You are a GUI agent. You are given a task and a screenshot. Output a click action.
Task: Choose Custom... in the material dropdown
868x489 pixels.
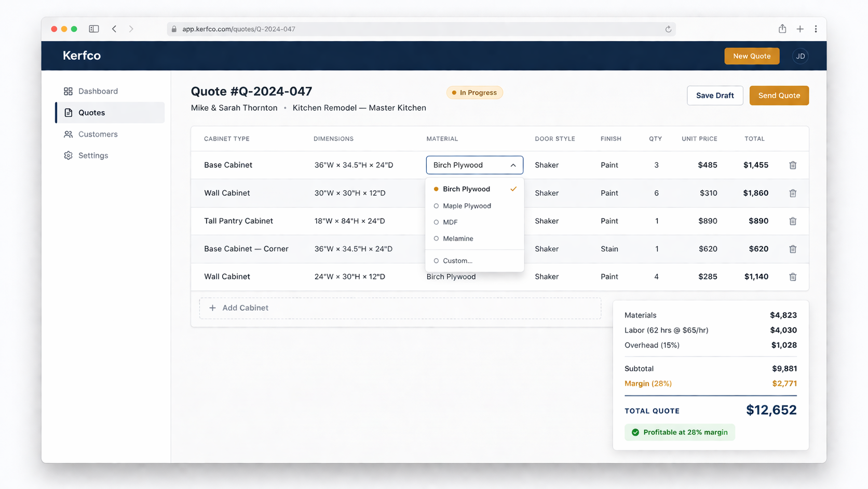click(457, 260)
